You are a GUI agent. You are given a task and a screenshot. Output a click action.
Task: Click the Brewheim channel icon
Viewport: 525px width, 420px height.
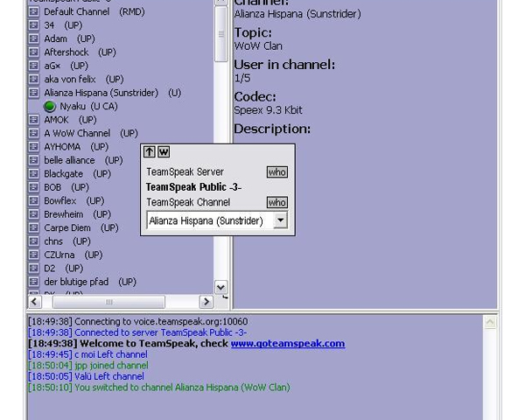(33, 214)
